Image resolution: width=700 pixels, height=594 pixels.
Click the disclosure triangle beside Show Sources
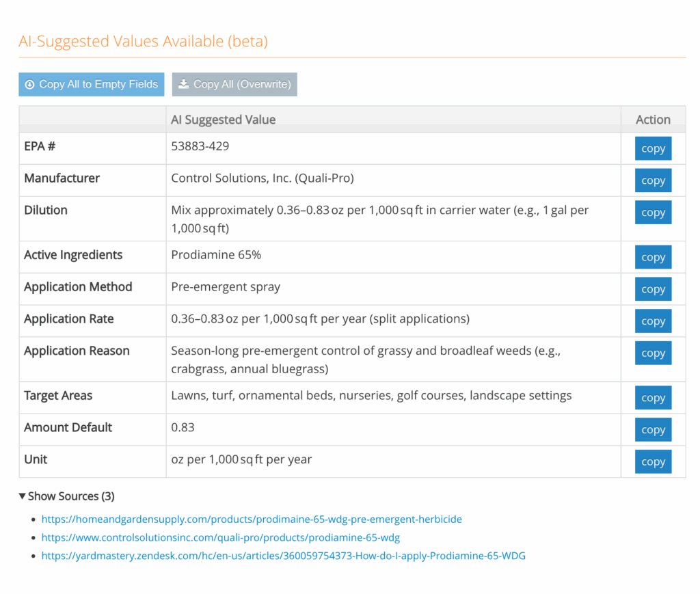coord(23,496)
